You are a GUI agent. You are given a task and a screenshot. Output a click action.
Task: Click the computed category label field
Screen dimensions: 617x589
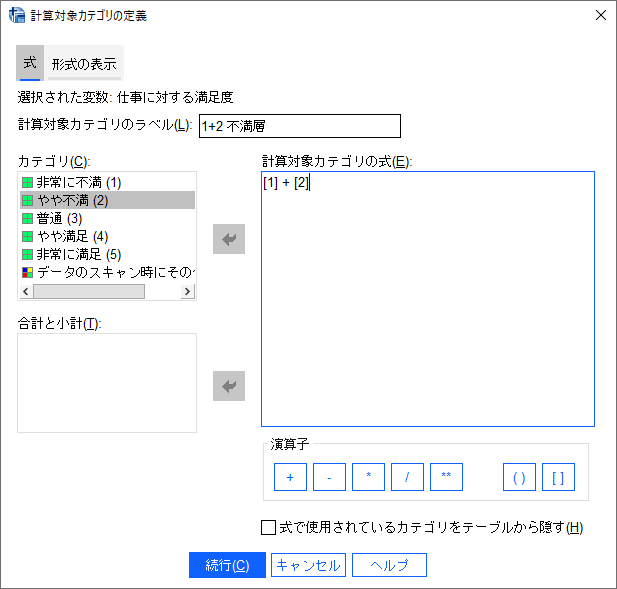click(299, 125)
